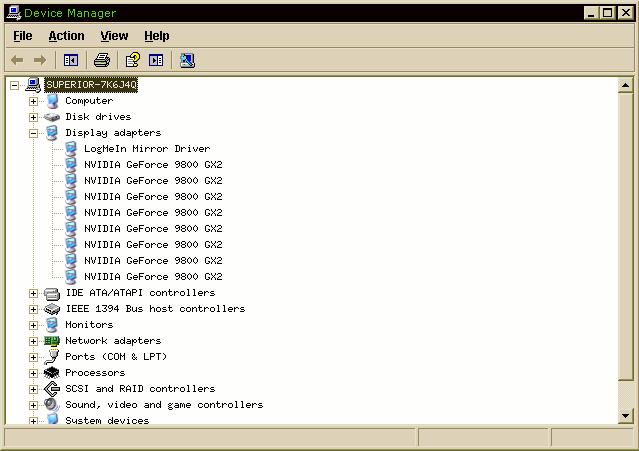Screen dimensions: 639x451
Task: Expand Sound, video and game controllers node
Action: pos(33,405)
